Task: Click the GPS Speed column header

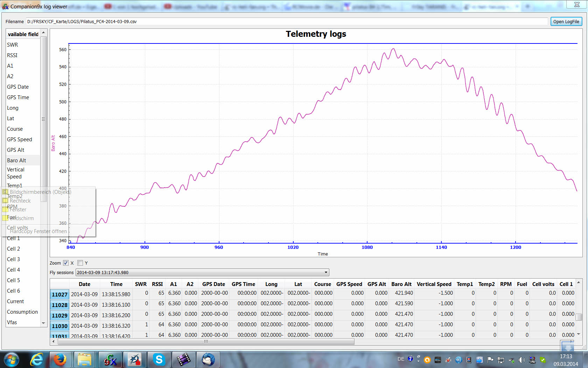Action: tap(349, 284)
